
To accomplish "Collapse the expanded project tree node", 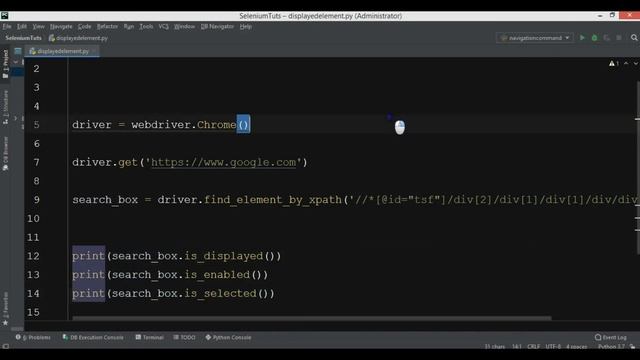I will tap(16, 62).
